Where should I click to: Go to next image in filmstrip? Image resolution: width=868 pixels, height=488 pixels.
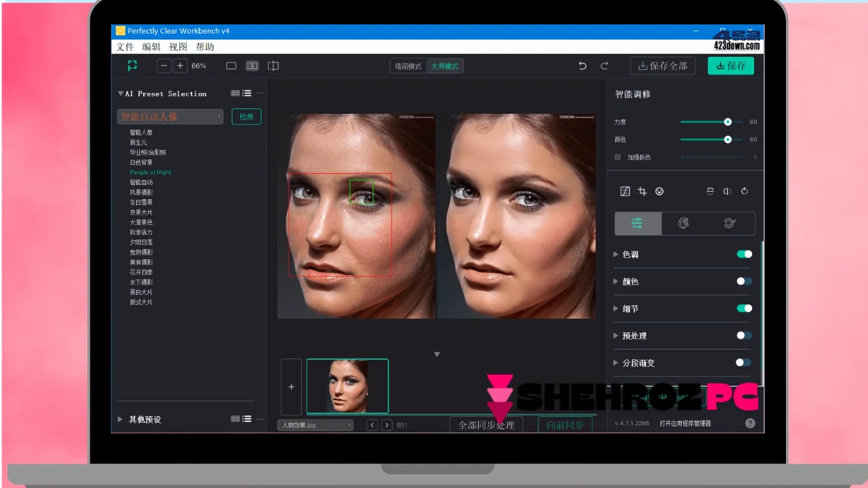coord(387,425)
